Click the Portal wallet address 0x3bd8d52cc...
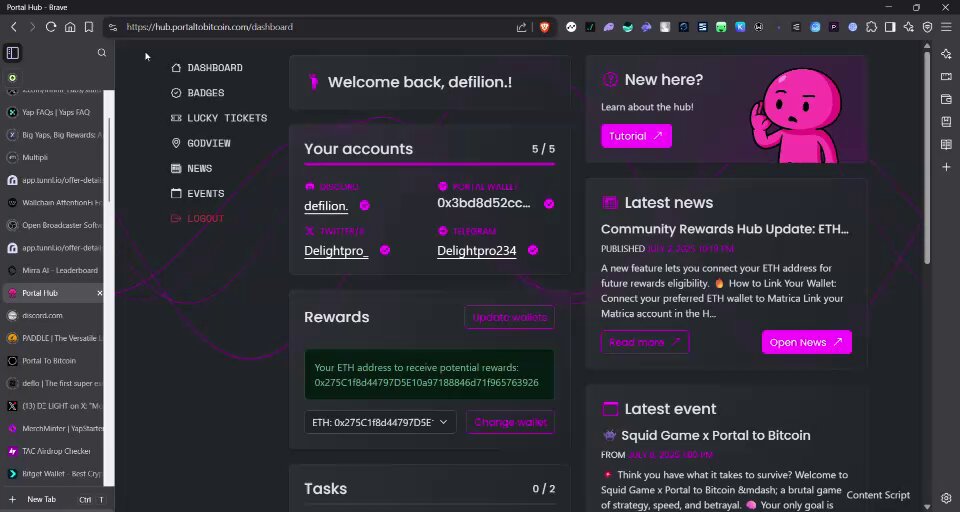The height and width of the screenshot is (512, 960). (484, 203)
